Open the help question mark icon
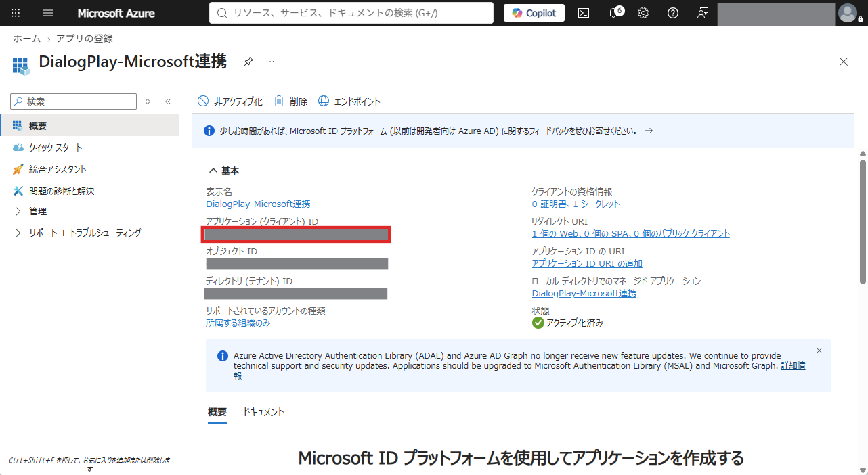This screenshot has width=868, height=475. 673,13
